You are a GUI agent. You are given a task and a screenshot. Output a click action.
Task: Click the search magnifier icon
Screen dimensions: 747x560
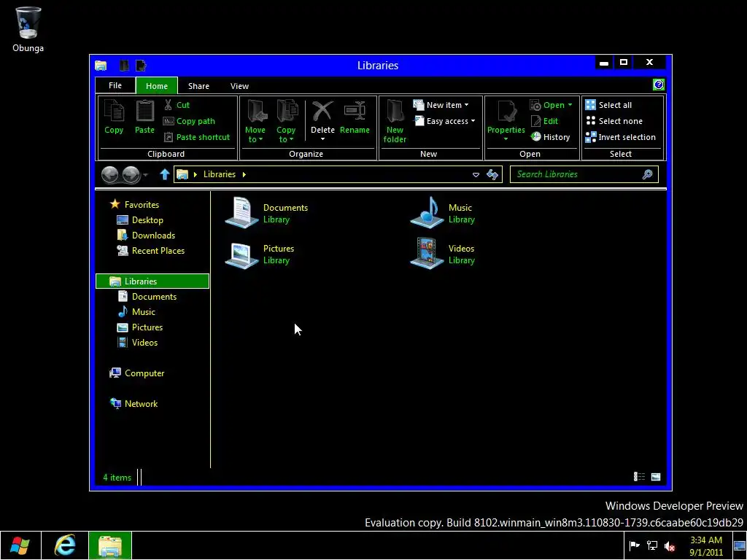(x=648, y=174)
